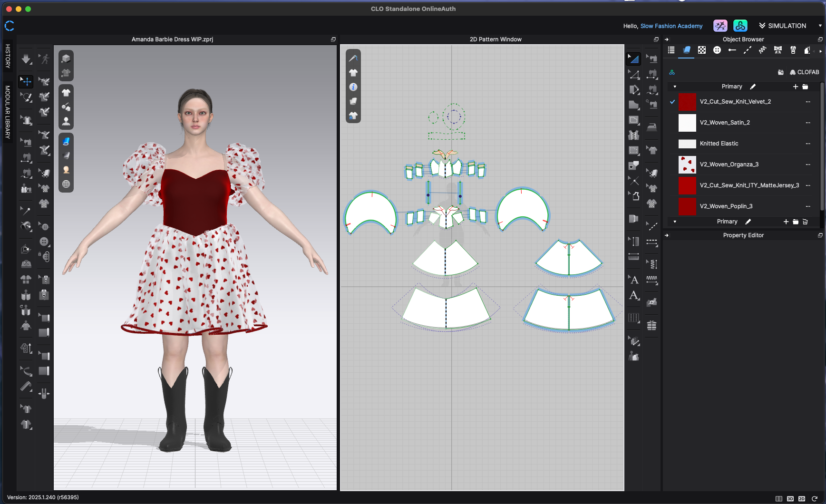
Task: Click the 2D measure tape tool
Action: [x=633, y=257]
